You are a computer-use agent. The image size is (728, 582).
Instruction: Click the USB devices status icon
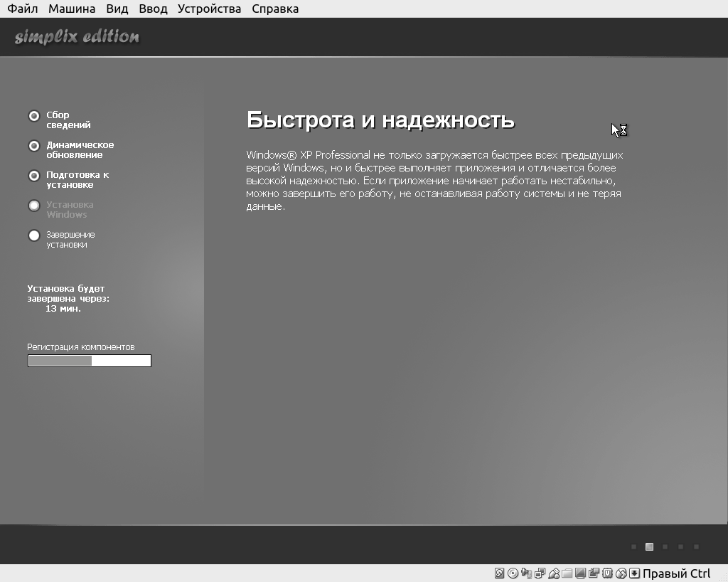pyautogui.click(x=553, y=573)
